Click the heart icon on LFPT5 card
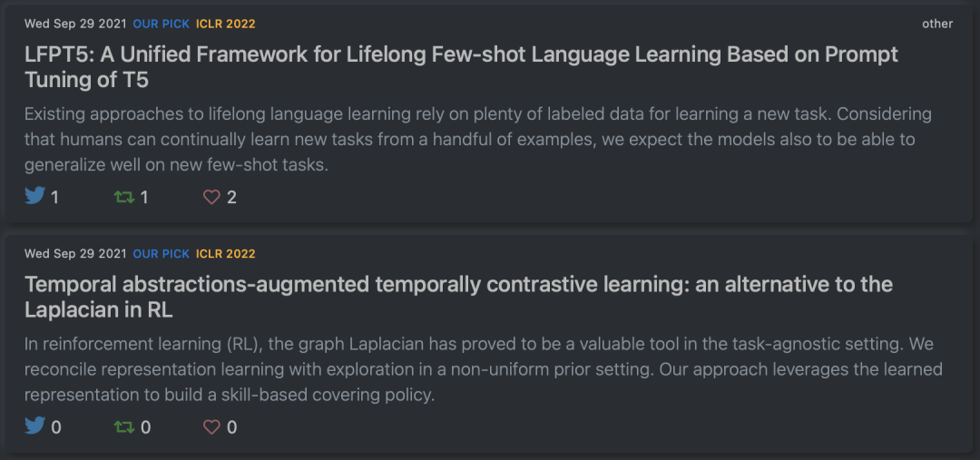The image size is (980, 460). (211, 197)
